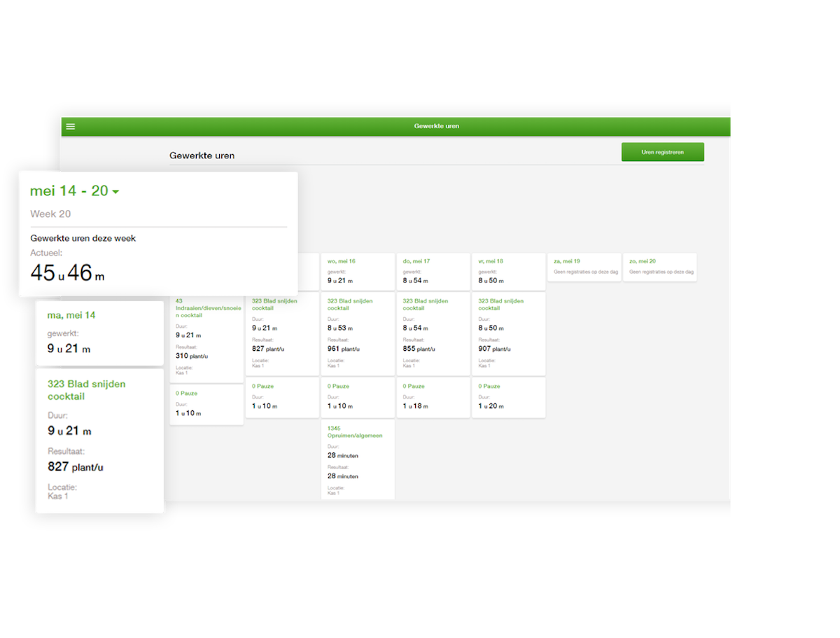Click the Week 20 label
Image resolution: width=840 pixels, height=638 pixels.
pyautogui.click(x=50, y=214)
